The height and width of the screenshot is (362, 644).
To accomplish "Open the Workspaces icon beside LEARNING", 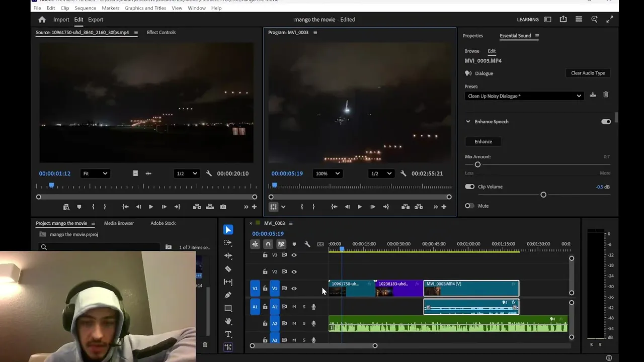I will click(x=548, y=20).
